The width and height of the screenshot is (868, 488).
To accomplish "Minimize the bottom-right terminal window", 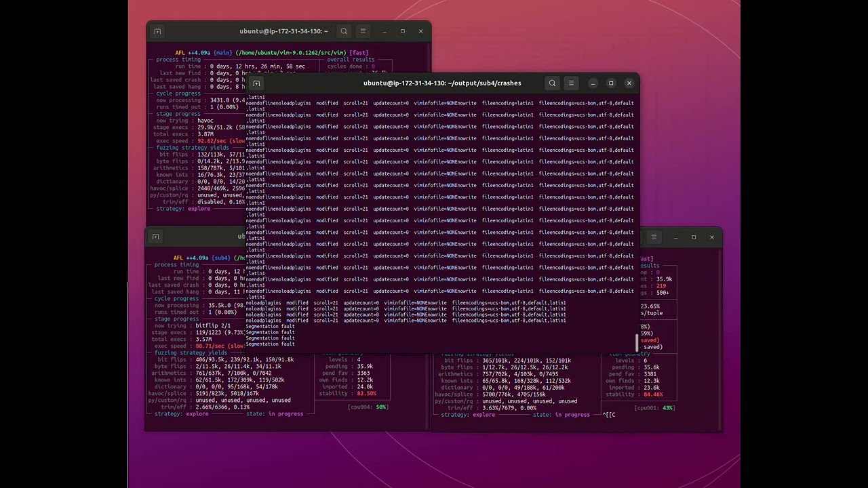I will pos(675,237).
